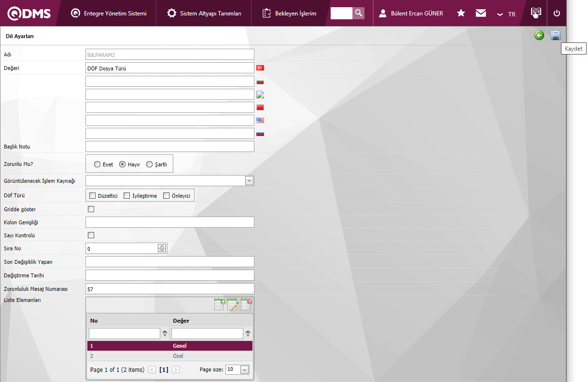Select the Genel list row
The height and width of the screenshot is (382, 588).
tap(170, 346)
